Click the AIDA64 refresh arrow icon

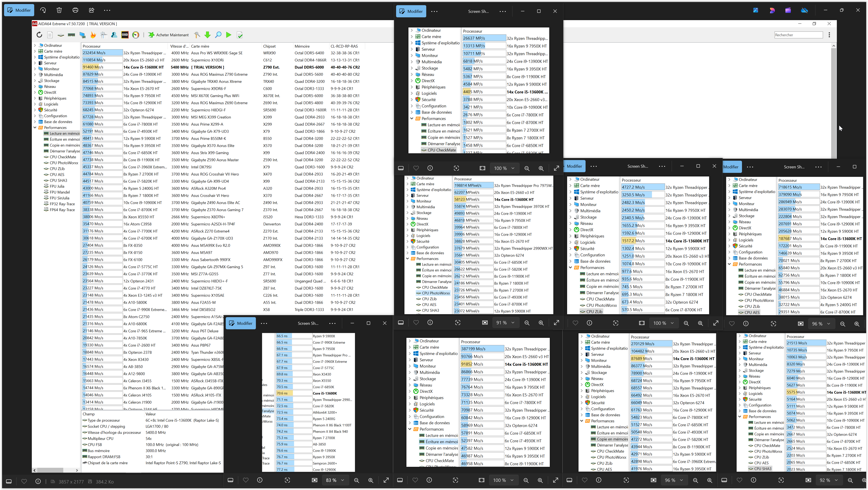tap(39, 35)
